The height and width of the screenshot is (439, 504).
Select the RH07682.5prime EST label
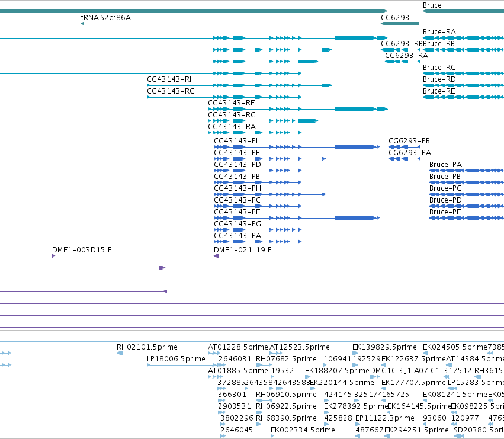(x=286, y=359)
